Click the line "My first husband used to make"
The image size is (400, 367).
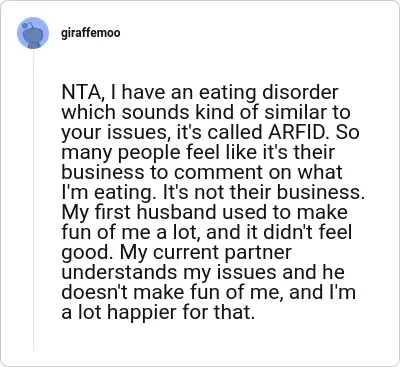tap(205, 213)
